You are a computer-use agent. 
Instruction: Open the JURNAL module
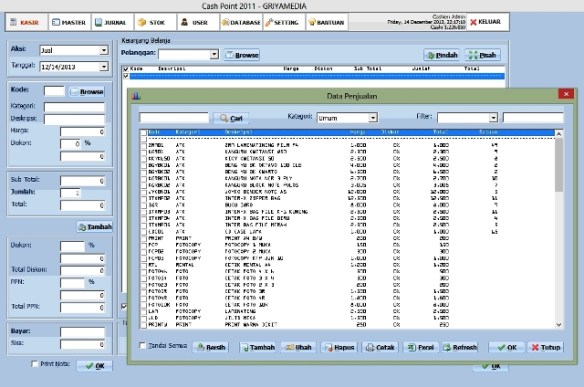pyautogui.click(x=112, y=22)
